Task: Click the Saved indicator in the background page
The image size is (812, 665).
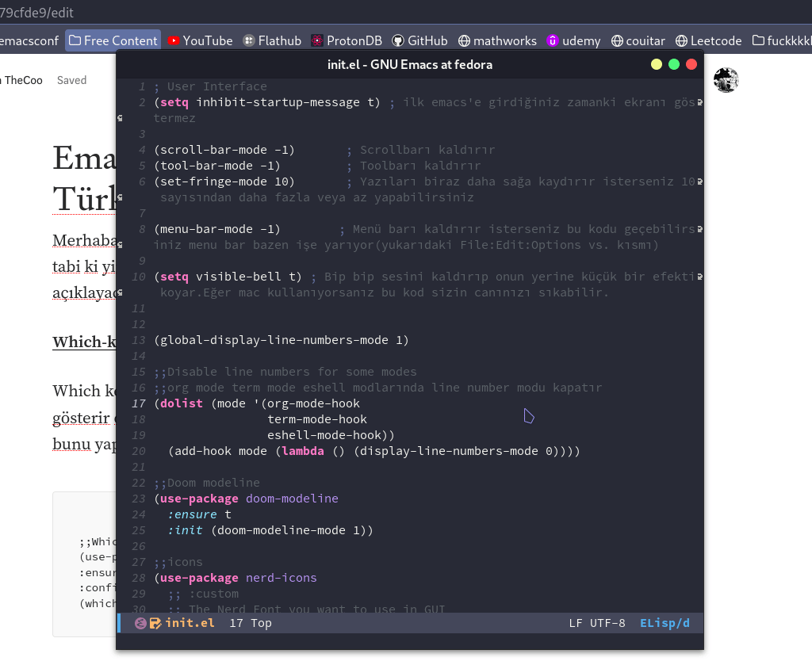Action: point(71,80)
